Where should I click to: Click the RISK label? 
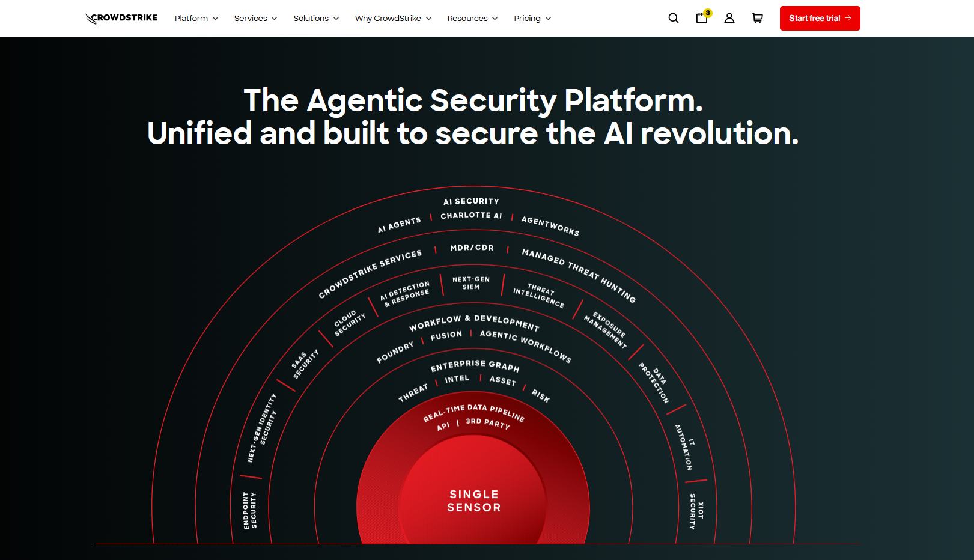541,395
